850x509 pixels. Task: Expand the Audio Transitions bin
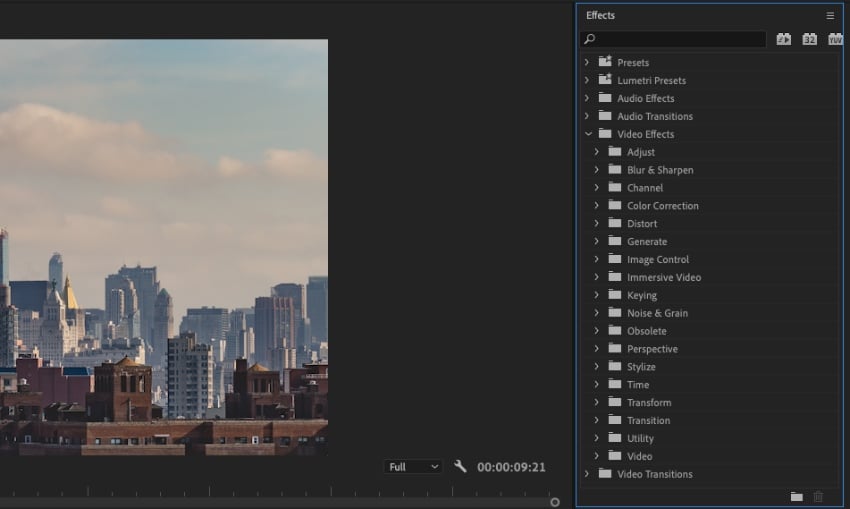coord(587,116)
